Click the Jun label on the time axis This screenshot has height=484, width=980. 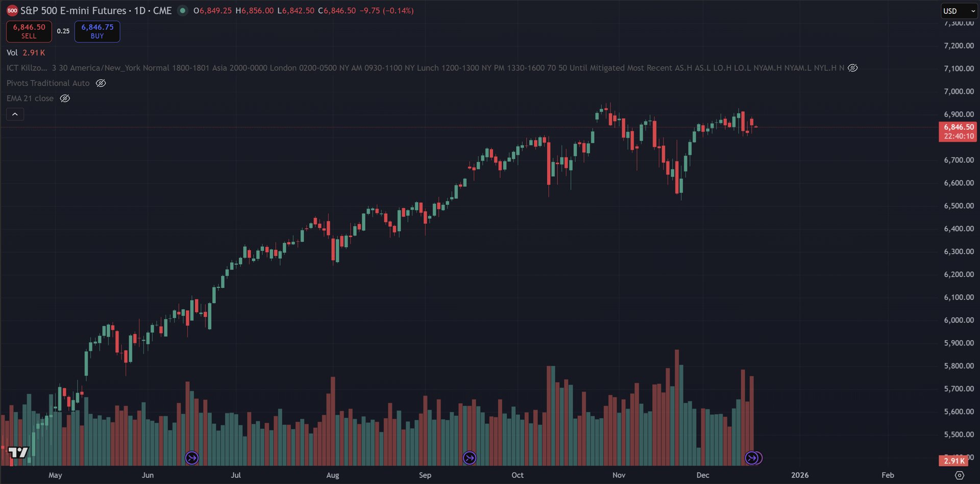coord(148,475)
